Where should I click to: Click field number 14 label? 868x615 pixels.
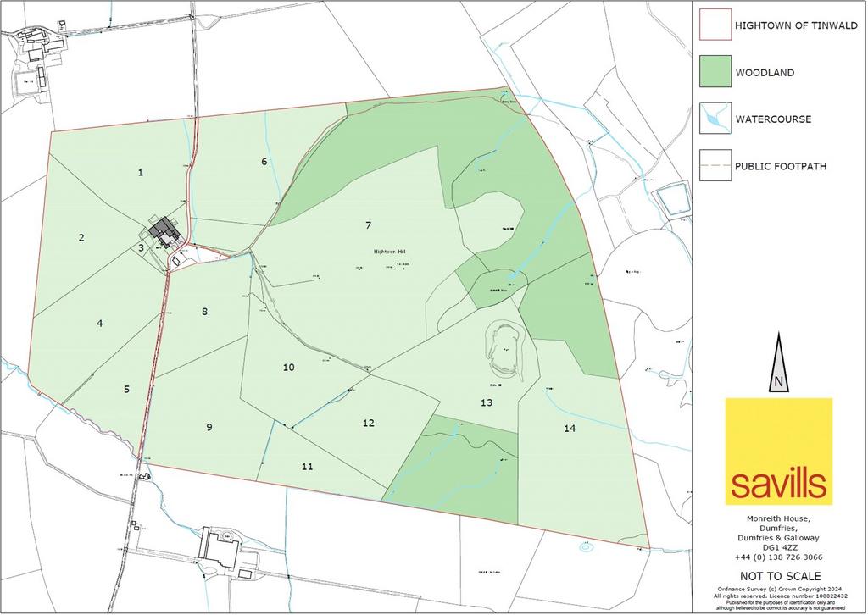(x=570, y=429)
